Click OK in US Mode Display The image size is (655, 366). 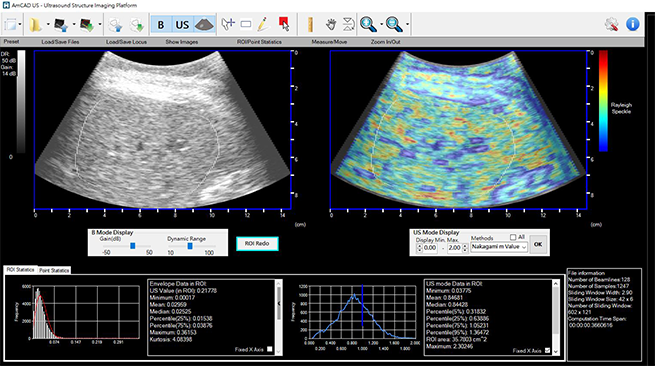(x=538, y=244)
